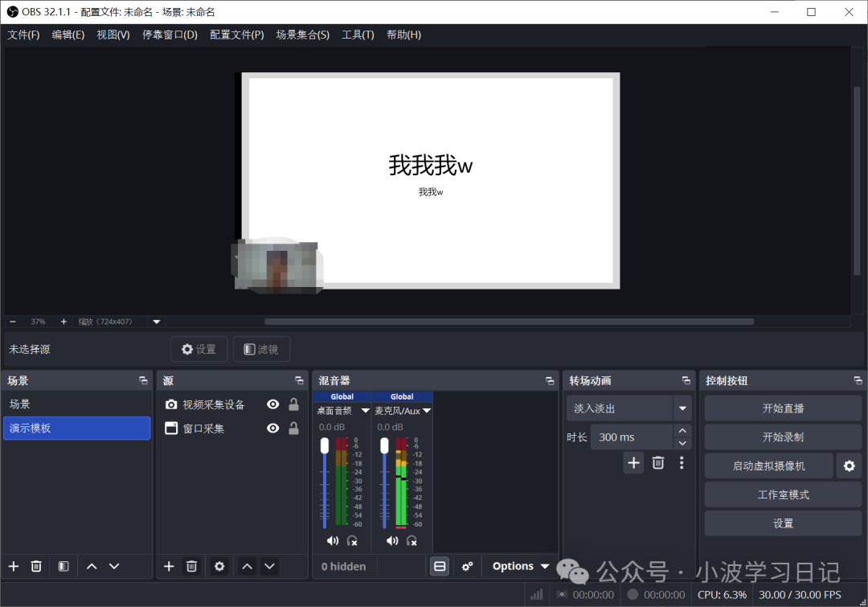
Task: Click the 开始直播 button
Action: click(782, 408)
